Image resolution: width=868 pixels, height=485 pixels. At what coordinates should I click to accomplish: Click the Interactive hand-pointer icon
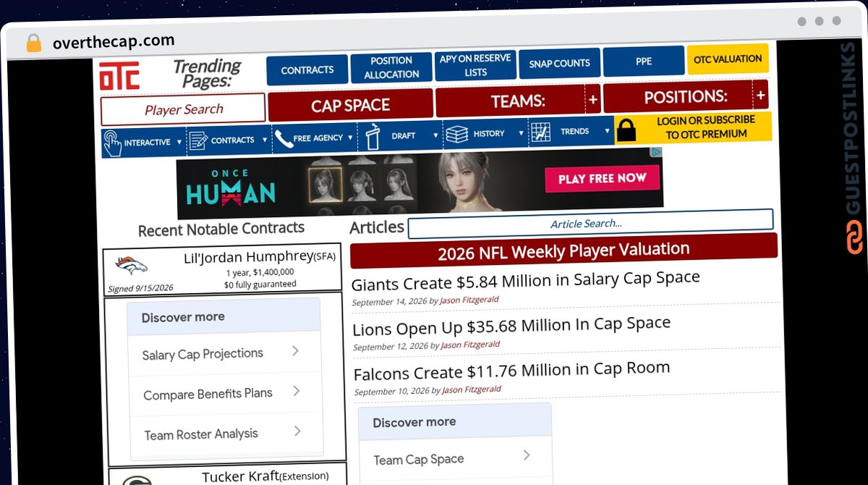112,143
